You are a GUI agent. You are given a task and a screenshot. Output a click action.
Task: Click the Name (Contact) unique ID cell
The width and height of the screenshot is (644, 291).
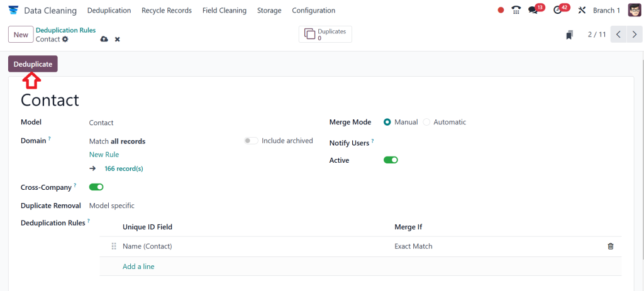147,246
